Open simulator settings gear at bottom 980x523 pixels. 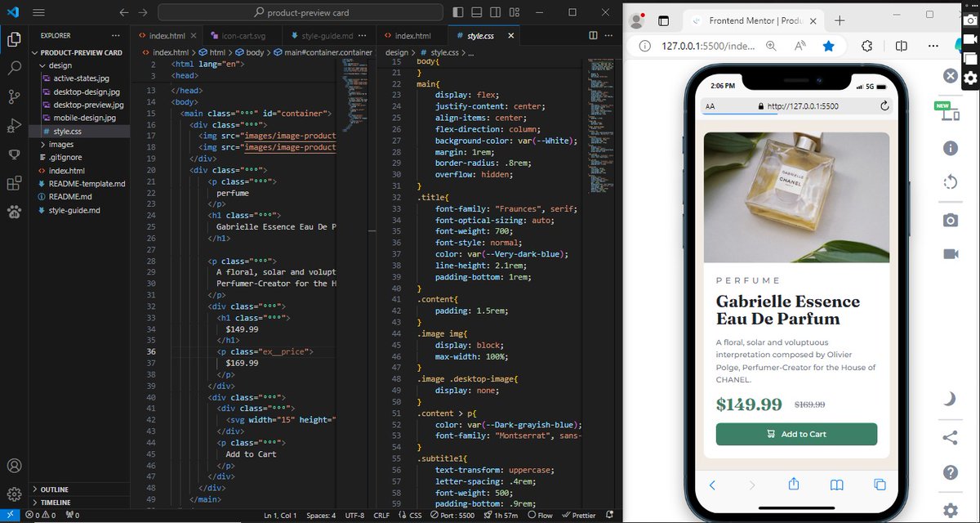[950, 510]
